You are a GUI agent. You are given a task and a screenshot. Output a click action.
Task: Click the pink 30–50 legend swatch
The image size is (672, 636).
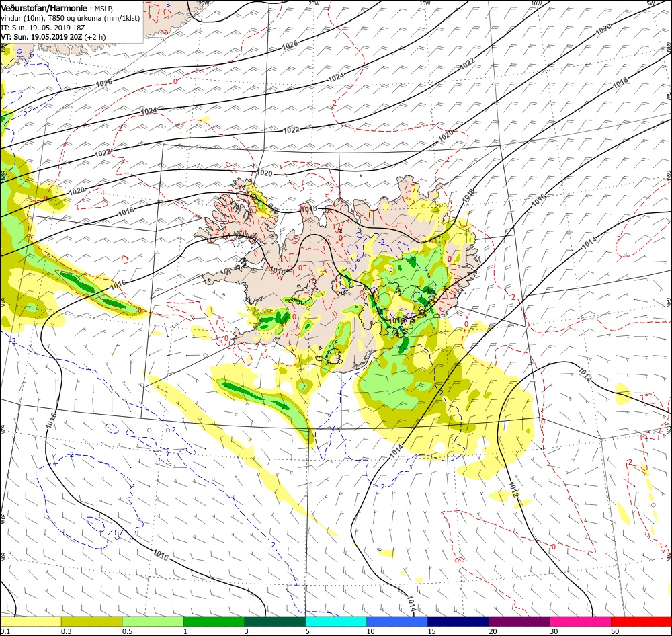[x=581, y=621]
